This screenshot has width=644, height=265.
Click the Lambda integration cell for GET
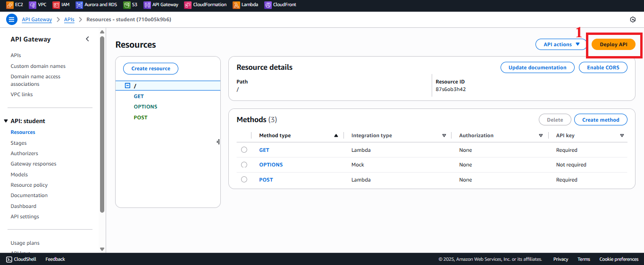(361, 150)
